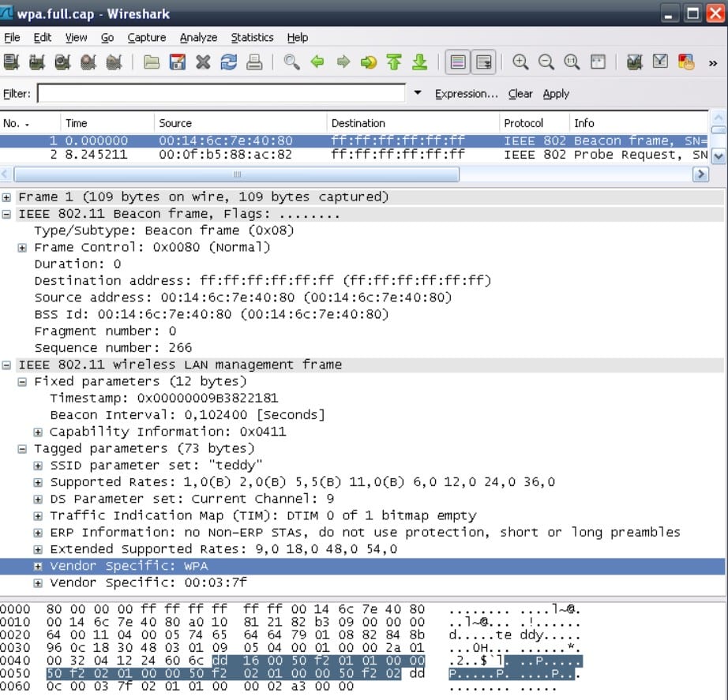This screenshot has width=728, height=700.
Task: Select packet 2 Probe Request row
Action: click(354, 155)
